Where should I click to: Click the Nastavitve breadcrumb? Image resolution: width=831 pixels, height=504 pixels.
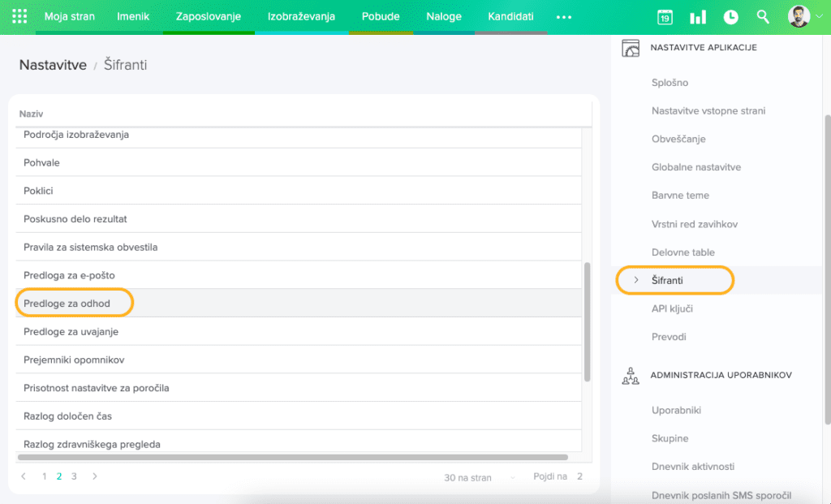[x=53, y=65]
